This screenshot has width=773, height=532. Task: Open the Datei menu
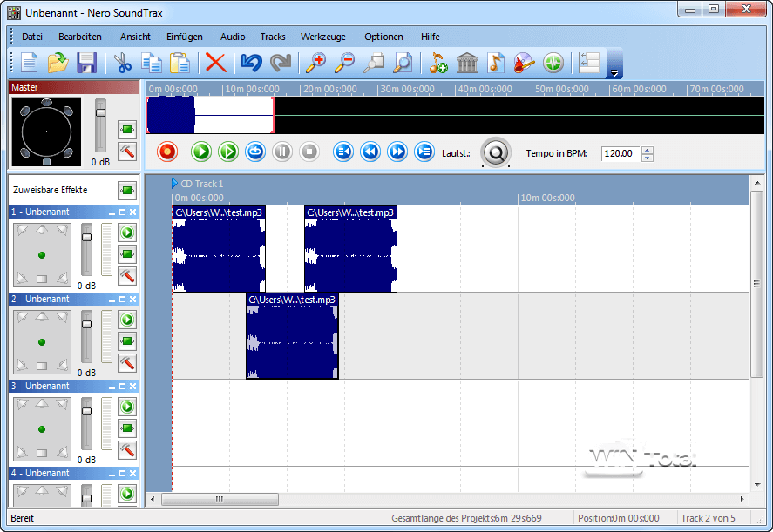(x=32, y=37)
